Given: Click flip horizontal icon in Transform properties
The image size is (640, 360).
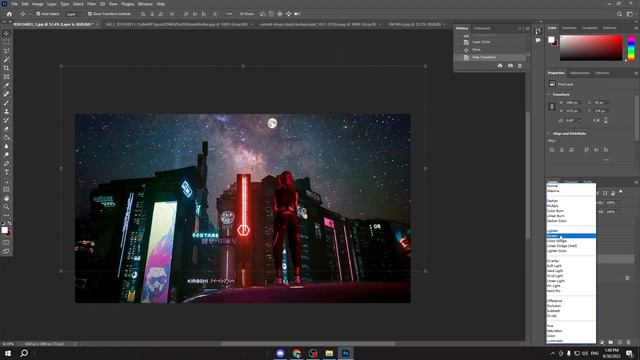Looking at the screenshot, I should [596, 120].
